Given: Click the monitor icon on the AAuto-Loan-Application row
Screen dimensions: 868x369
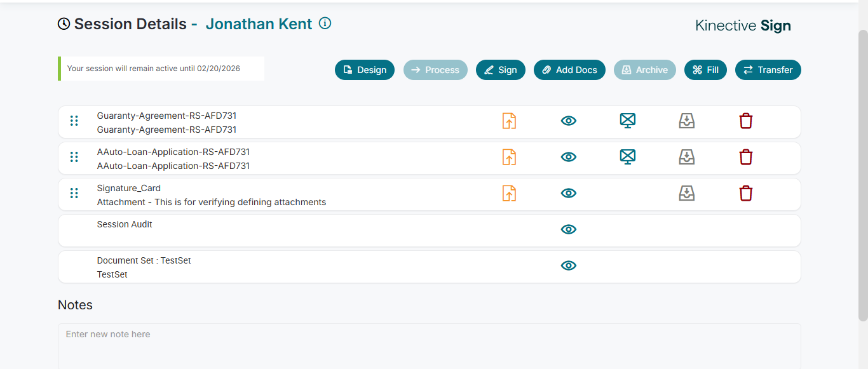Looking at the screenshot, I should tap(628, 157).
